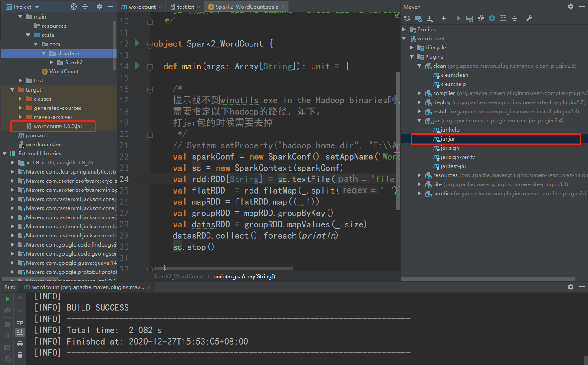This screenshot has height=365, width=588.
Task: Toggle Maven offline mode
Action: click(x=481, y=18)
